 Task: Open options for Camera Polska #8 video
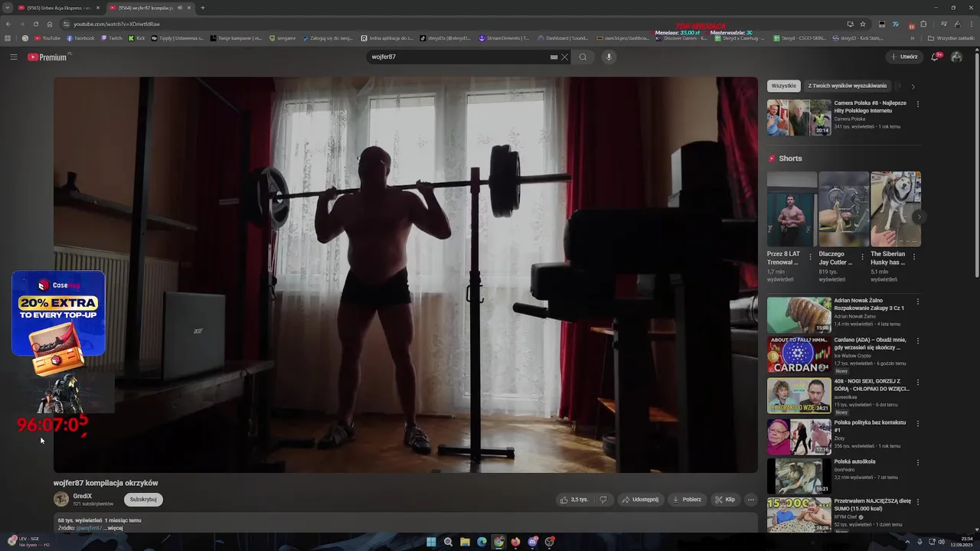[x=918, y=104]
